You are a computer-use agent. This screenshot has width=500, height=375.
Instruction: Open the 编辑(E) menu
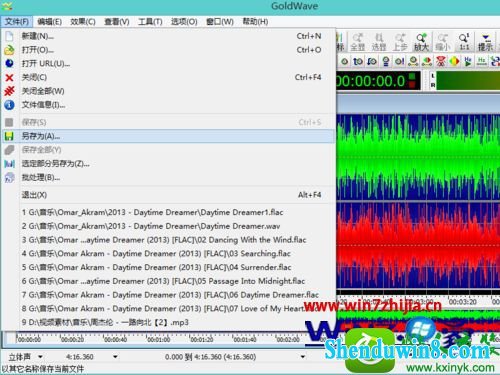click(49, 22)
